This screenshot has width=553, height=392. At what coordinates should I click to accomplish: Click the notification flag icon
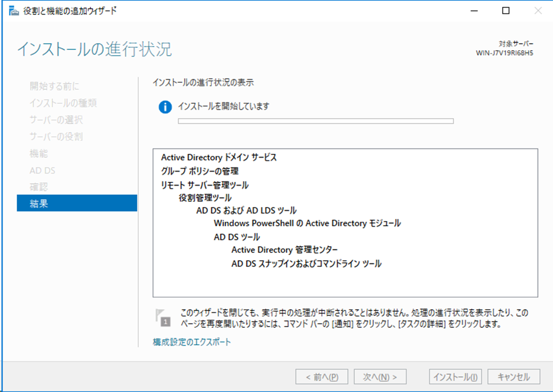163,317
